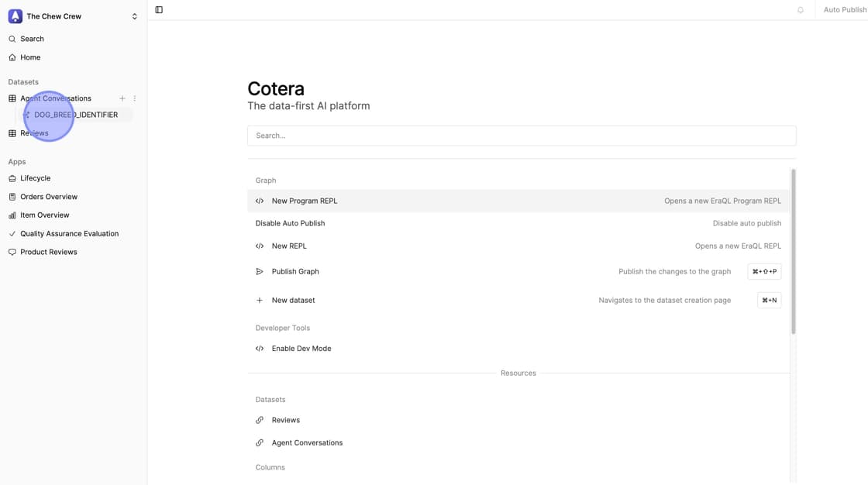
Task: Select the DOG_BREED_IDENTIFIER tree item
Action: coord(76,115)
